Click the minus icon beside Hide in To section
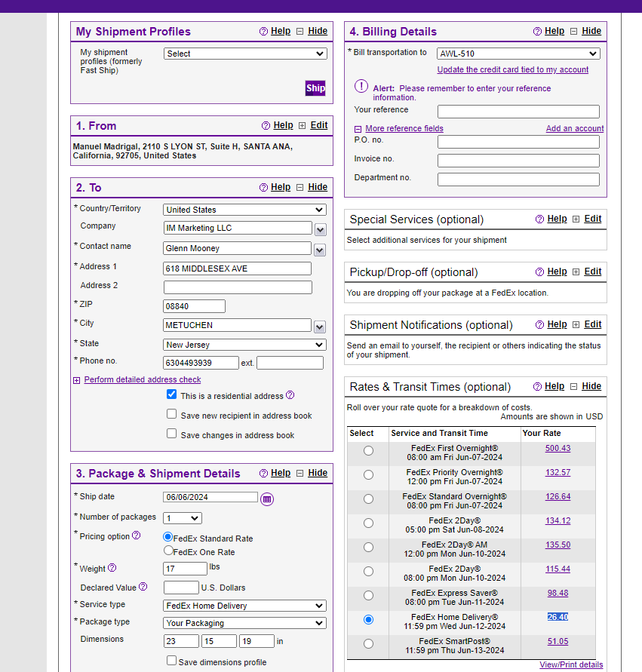 (x=300, y=187)
